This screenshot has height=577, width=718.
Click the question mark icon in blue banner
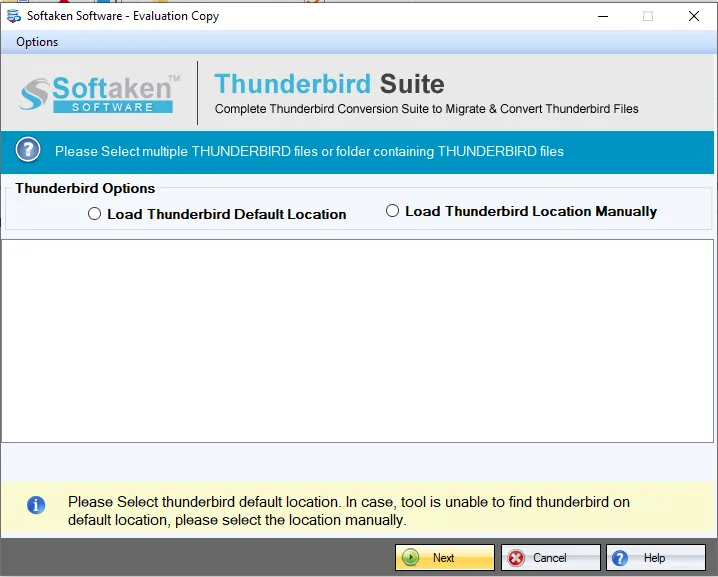click(x=28, y=150)
